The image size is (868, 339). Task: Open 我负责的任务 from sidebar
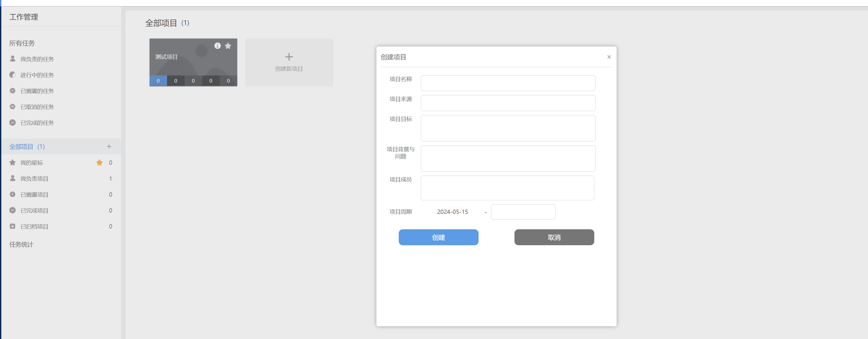click(x=37, y=59)
